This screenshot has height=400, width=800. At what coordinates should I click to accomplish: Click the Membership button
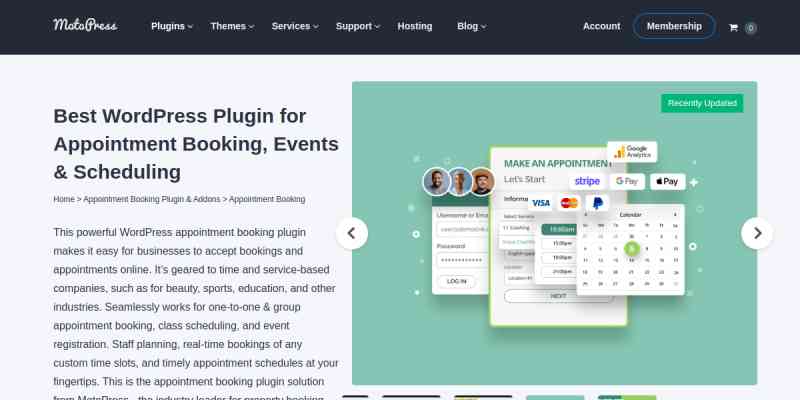click(x=674, y=26)
